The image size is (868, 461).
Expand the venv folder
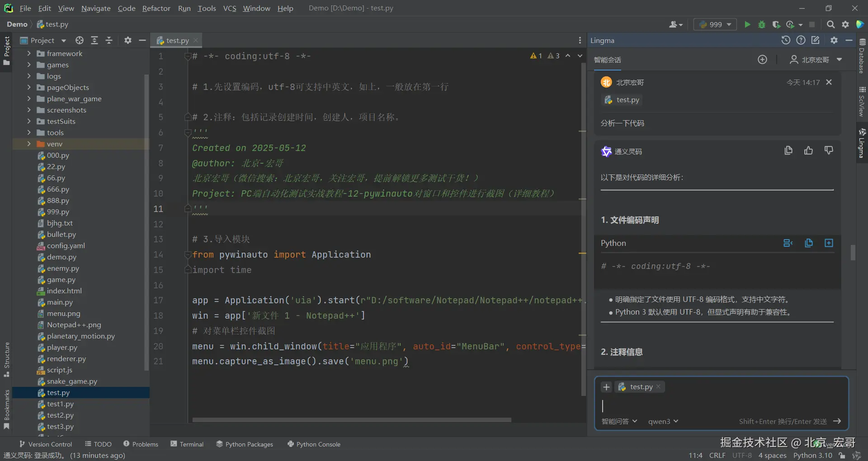pyautogui.click(x=29, y=144)
